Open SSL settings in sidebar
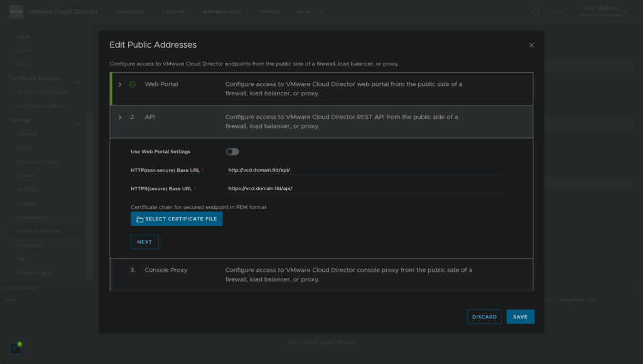The image size is (643, 364). 21,259
